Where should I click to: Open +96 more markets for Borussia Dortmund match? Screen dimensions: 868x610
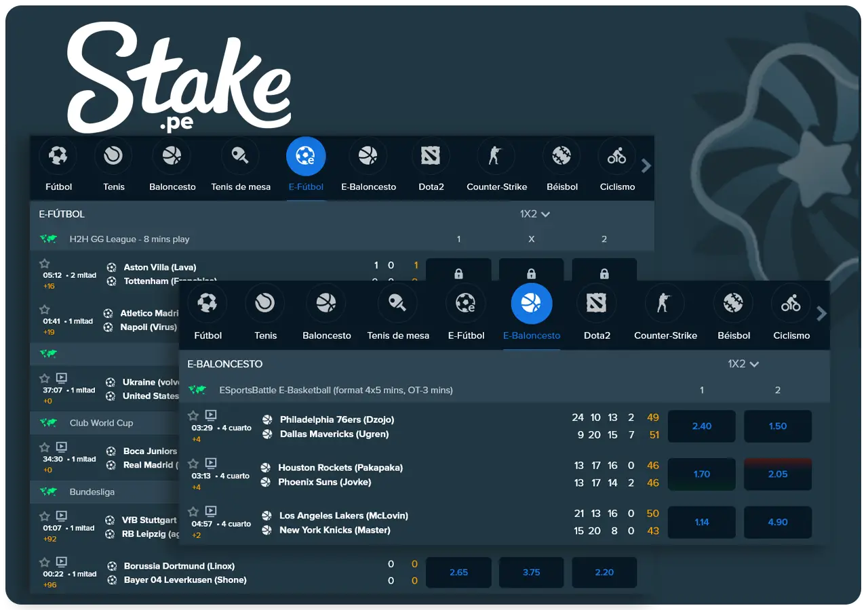coord(49,585)
